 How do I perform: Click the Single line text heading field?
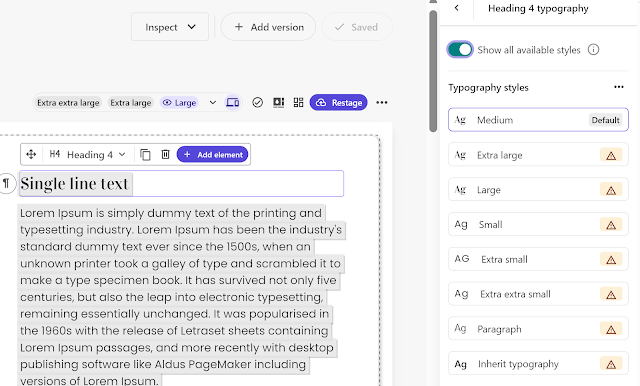coord(181,184)
